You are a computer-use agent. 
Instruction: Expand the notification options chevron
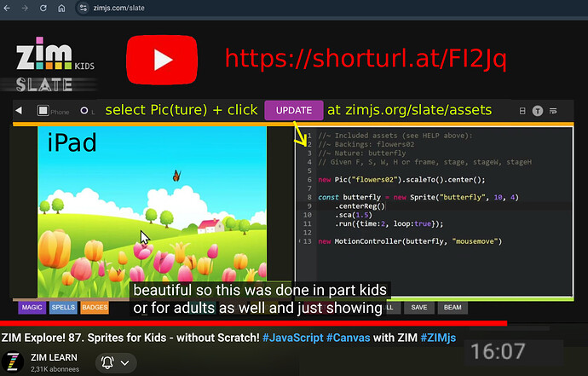125,363
